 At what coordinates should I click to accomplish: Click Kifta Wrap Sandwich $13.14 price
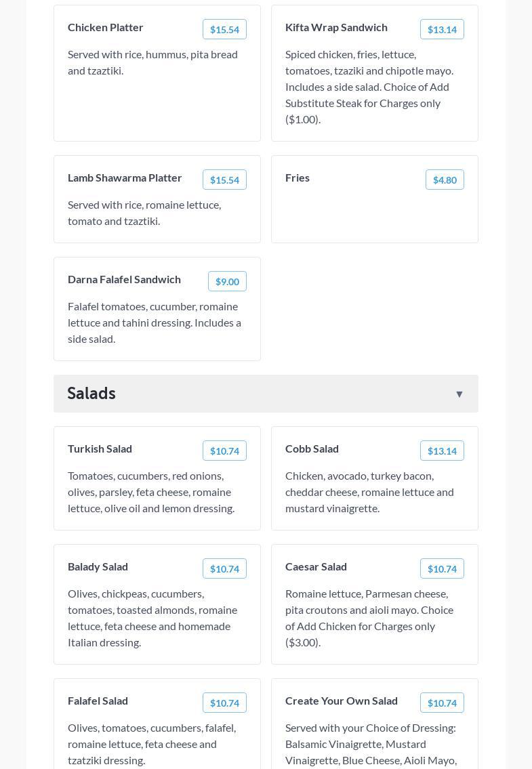pos(442,29)
